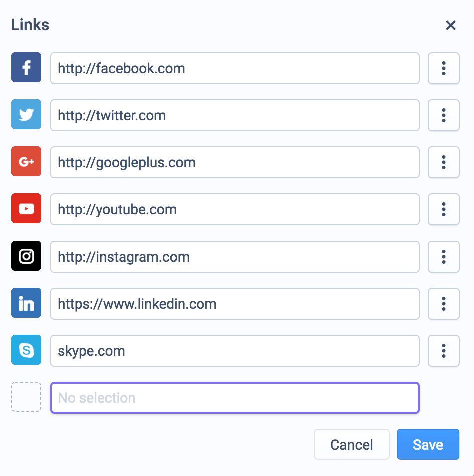Click the Skype icon
Screen dimensions: 474x476
tap(26, 350)
